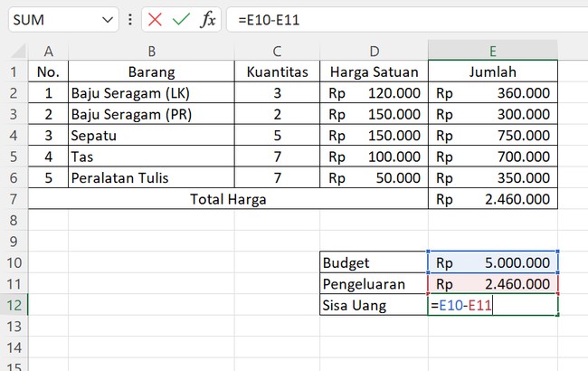Viewport: 588px width, 371px height.
Task: Click the Total Harga merged cell
Action: coord(228,199)
